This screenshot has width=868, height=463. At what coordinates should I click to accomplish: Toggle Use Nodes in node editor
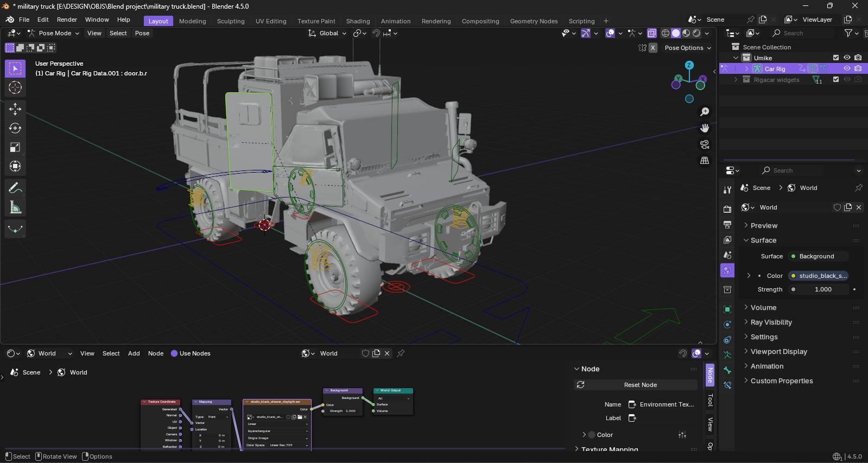(x=191, y=353)
